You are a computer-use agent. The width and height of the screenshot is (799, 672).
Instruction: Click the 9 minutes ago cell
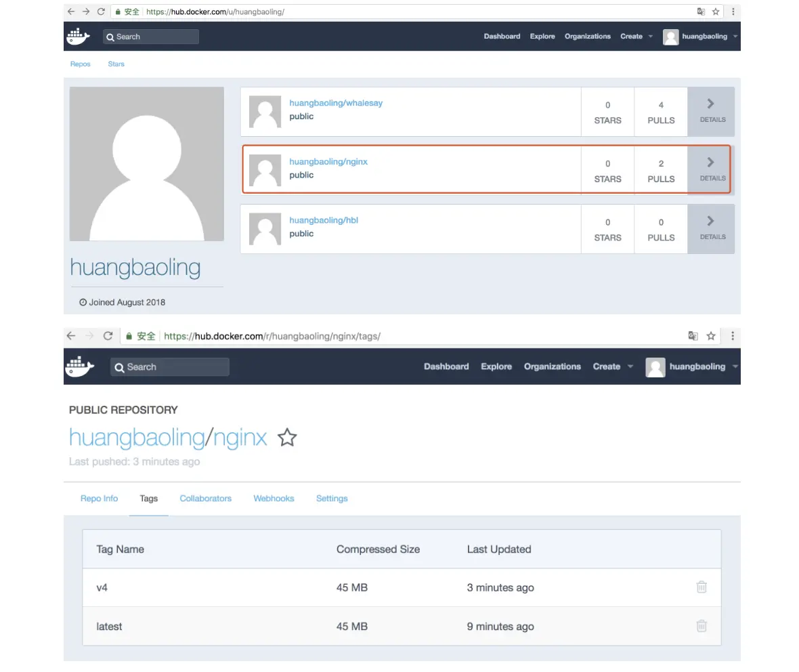point(500,626)
